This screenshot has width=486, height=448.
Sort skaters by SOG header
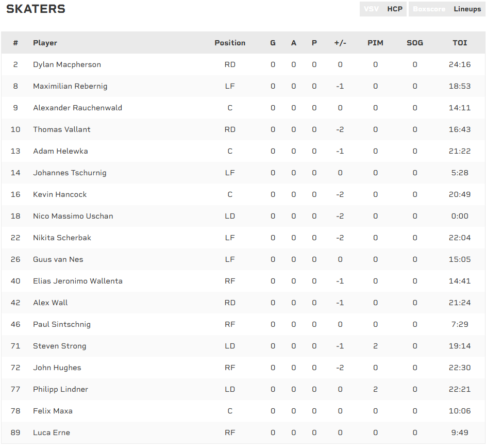pyautogui.click(x=414, y=43)
